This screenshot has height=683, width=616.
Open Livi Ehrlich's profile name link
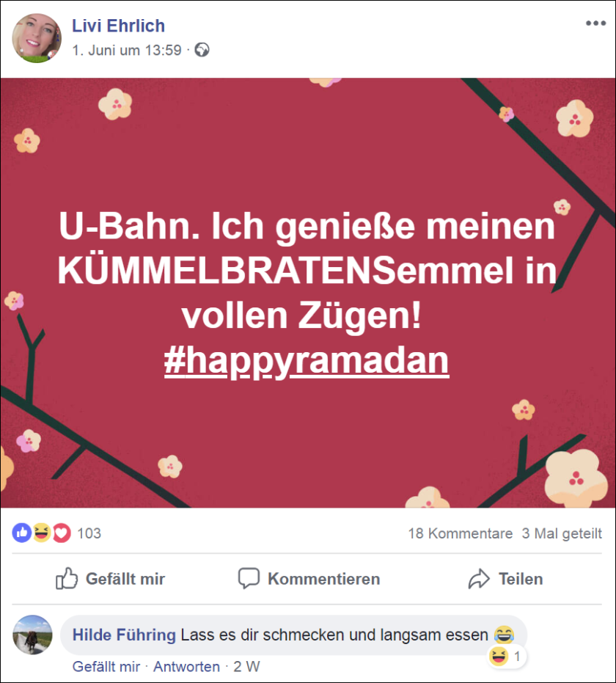(118, 26)
